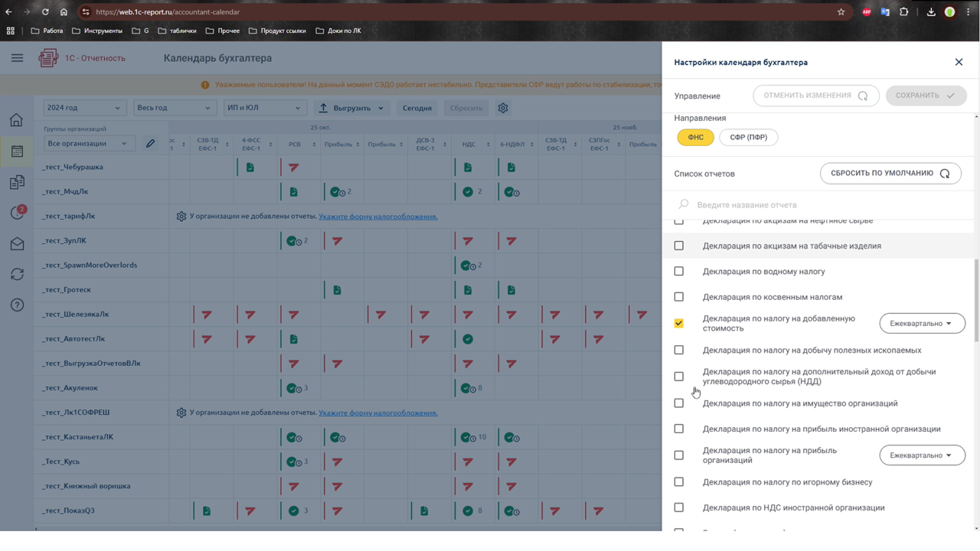980x551 pixels.
Task: Click the Сегодня button
Action: coord(417,108)
